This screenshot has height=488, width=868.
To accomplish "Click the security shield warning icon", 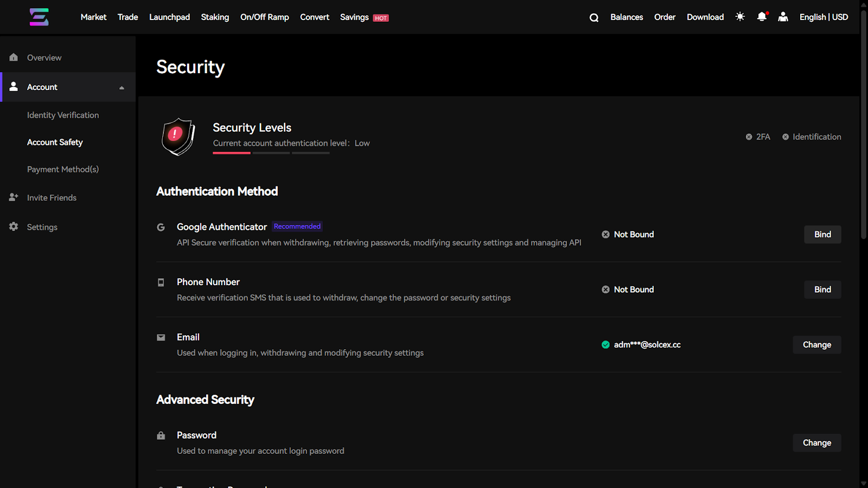I will (x=178, y=137).
